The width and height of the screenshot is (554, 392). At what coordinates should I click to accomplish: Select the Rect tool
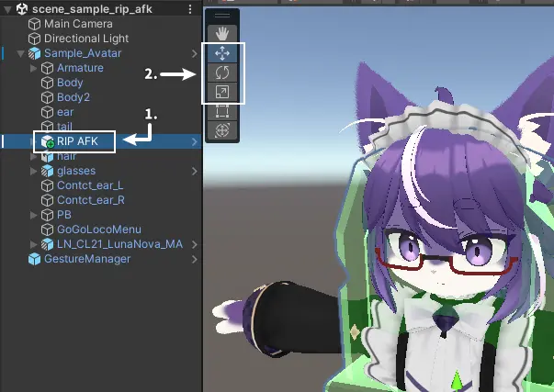[222, 111]
